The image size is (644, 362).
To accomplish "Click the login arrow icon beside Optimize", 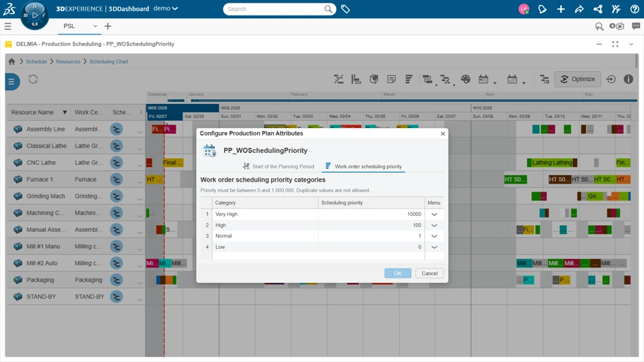I will [x=610, y=79].
